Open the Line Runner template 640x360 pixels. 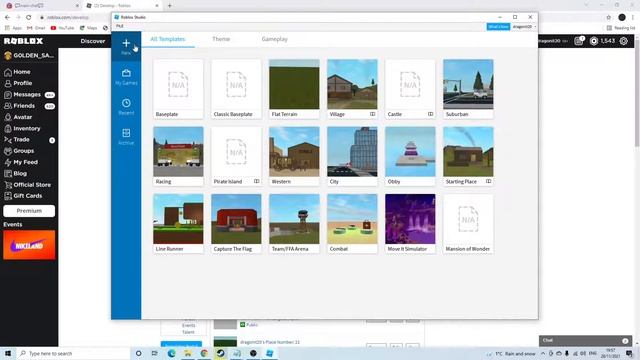click(178, 224)
